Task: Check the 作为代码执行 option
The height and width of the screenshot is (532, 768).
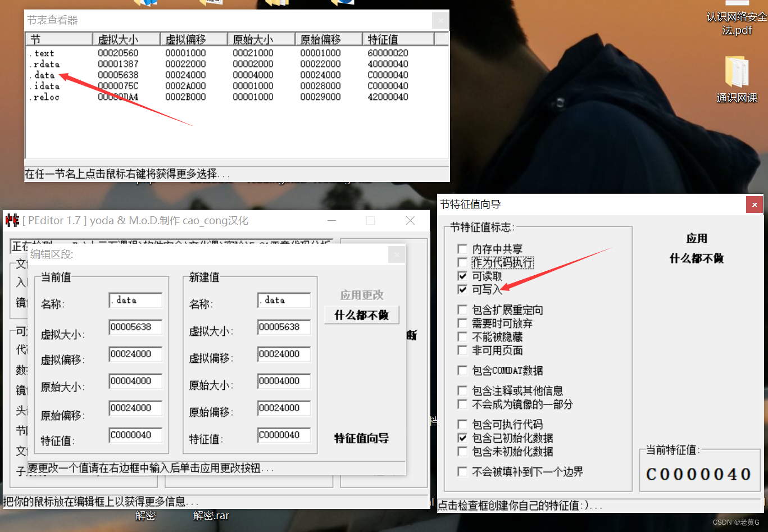Action: click(x=462, y=262)
